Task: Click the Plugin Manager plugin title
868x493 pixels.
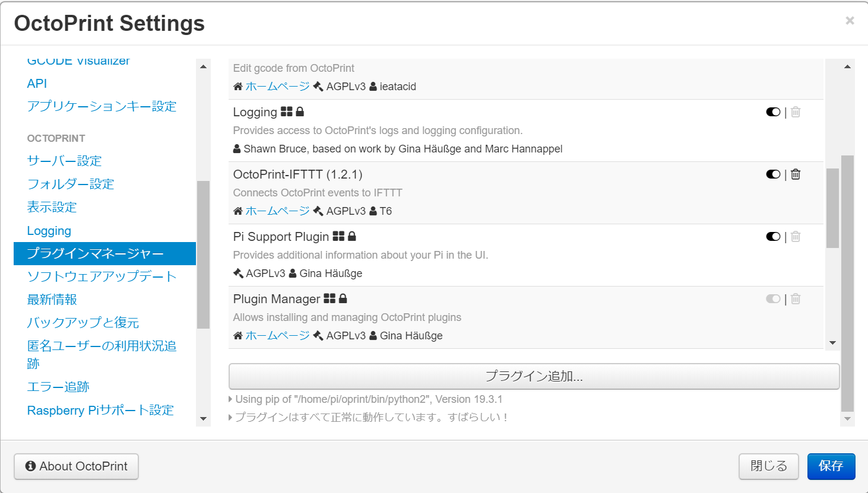Action: [x=277, y=299]
